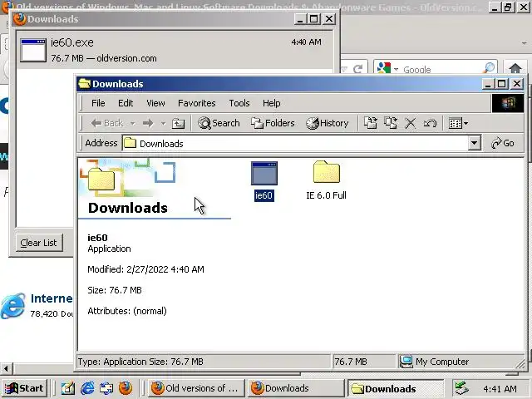
Task: Expand the Back history dropdown arrow
Action: tap(133, 124)
